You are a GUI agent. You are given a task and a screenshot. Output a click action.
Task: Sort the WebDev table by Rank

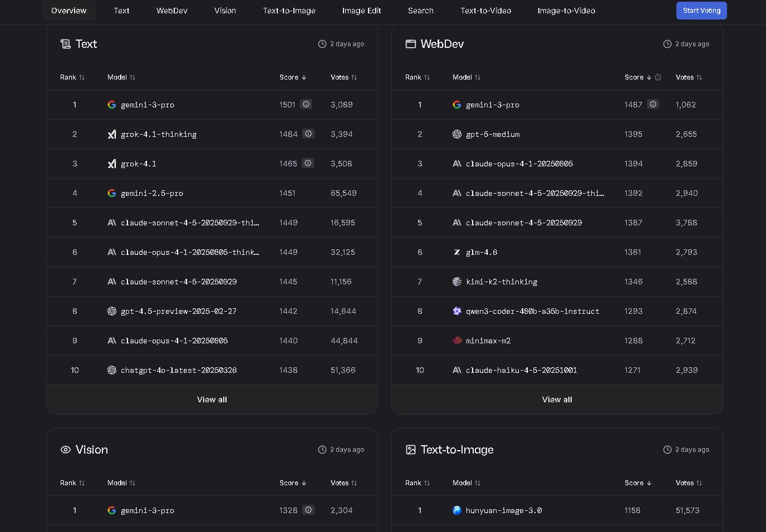pos(418,77)
